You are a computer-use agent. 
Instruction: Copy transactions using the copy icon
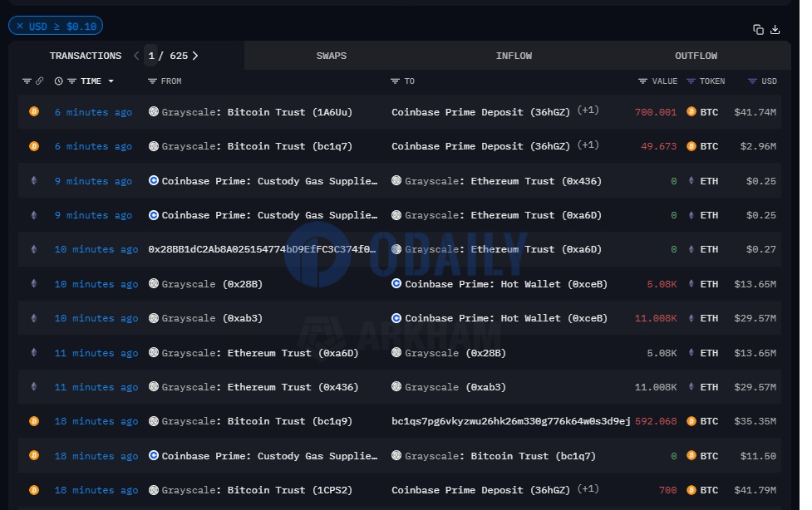[x=758, y=30]
